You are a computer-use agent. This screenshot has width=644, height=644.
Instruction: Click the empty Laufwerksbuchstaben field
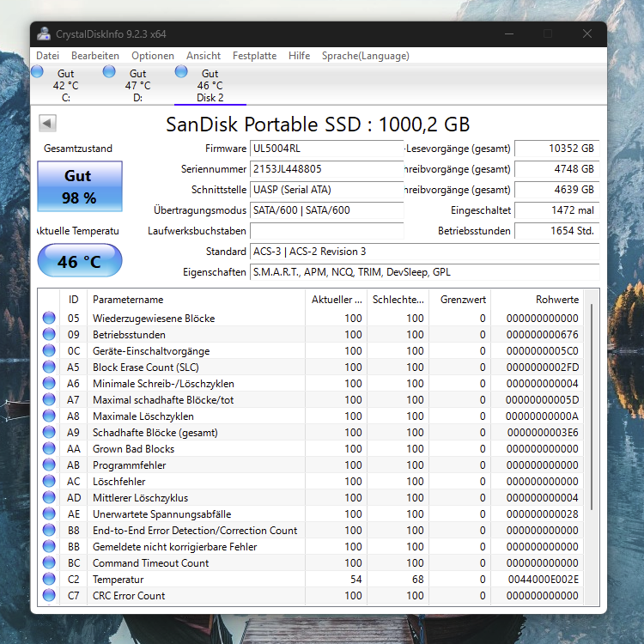coord(326,231)
